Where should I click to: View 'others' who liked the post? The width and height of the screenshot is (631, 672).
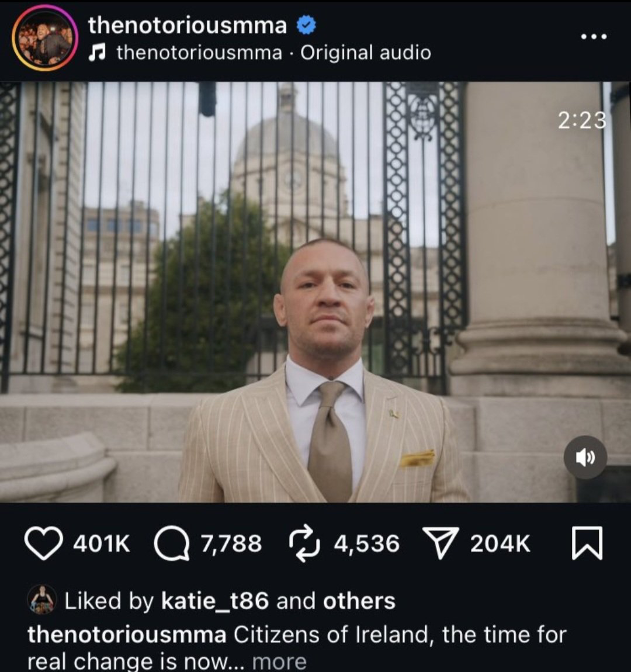359,601
